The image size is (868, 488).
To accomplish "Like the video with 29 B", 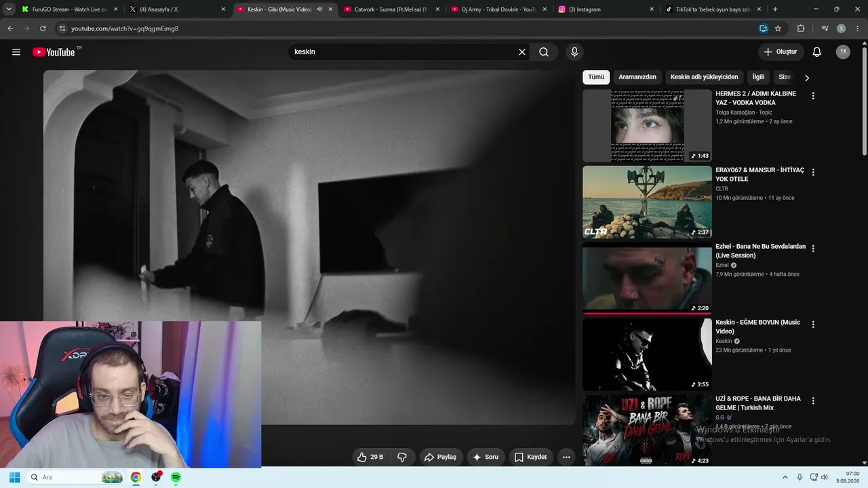I will click(370, 457).
